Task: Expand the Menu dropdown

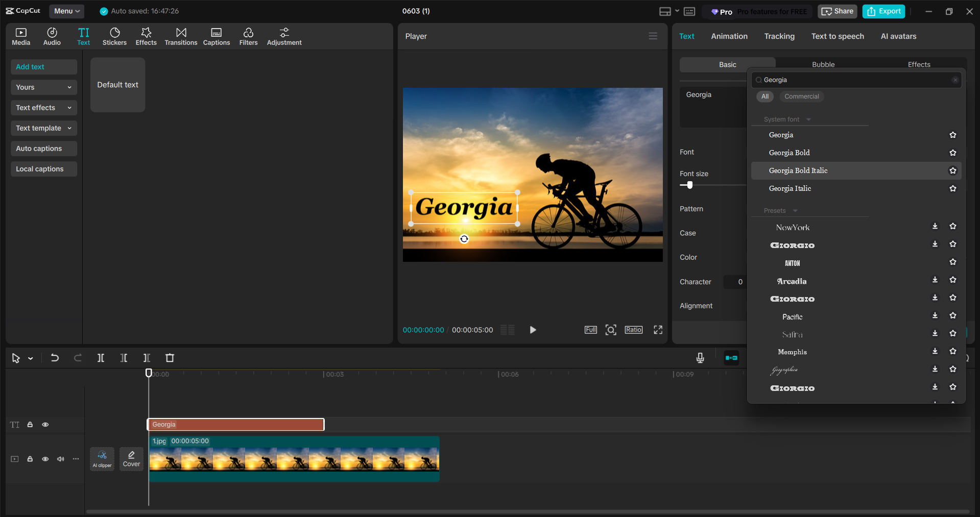Action: pos(67,11)
